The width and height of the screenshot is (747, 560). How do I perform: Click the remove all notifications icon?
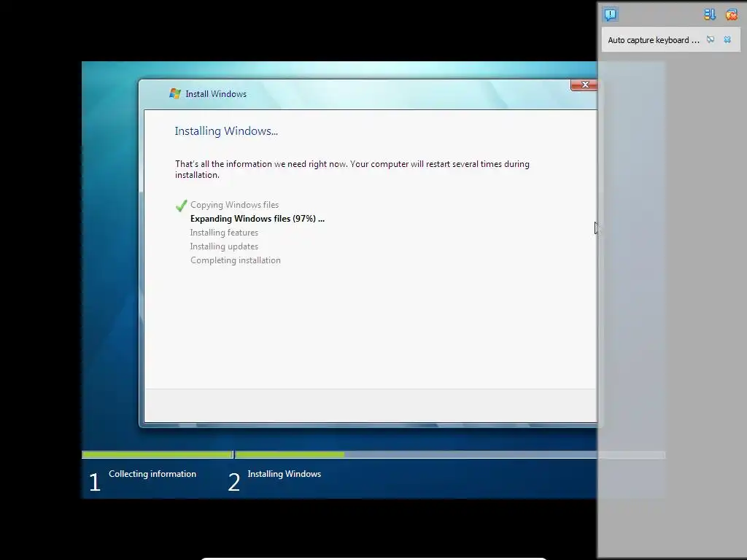(x=731, y=15)
